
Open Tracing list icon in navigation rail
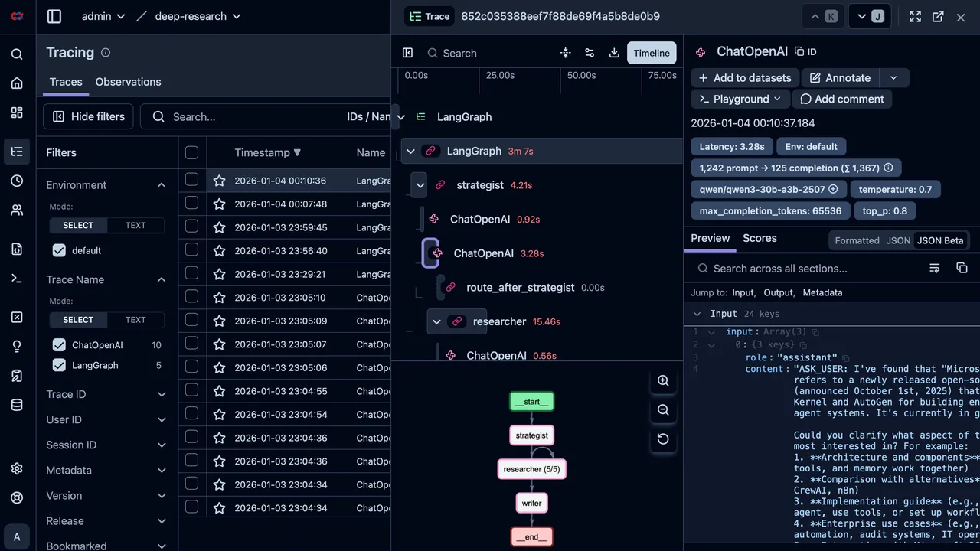(17, 152)
